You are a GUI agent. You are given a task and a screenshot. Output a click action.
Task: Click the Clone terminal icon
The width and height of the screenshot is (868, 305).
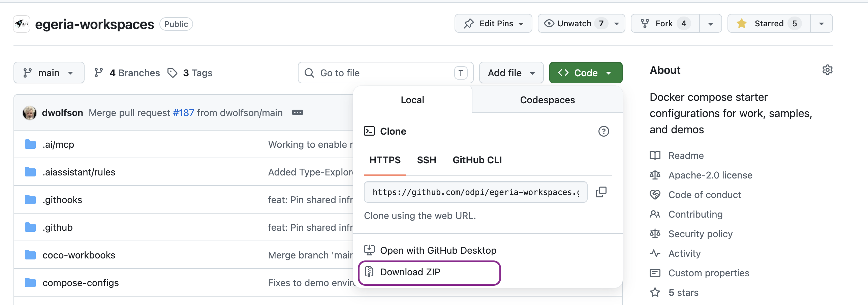(369, 131)
